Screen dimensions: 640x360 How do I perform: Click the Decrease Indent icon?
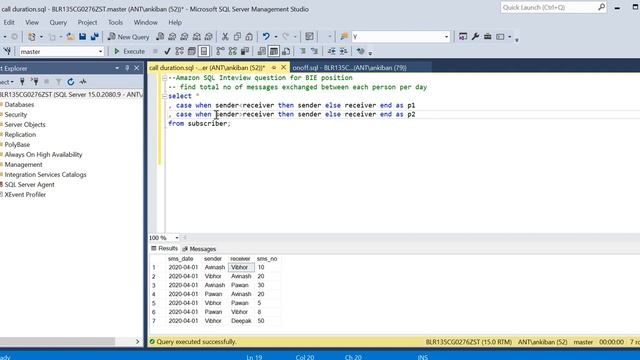click(331, 51)
